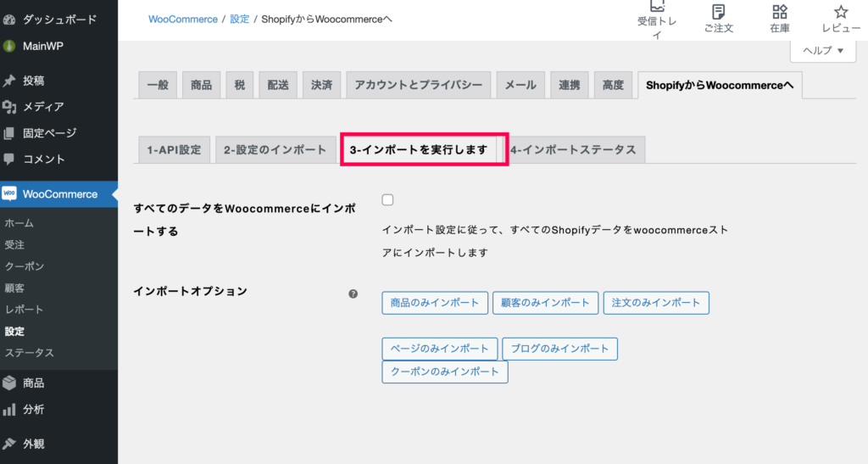
Task: Open the reviews star icon in header
Action: [x=841, y=11]
